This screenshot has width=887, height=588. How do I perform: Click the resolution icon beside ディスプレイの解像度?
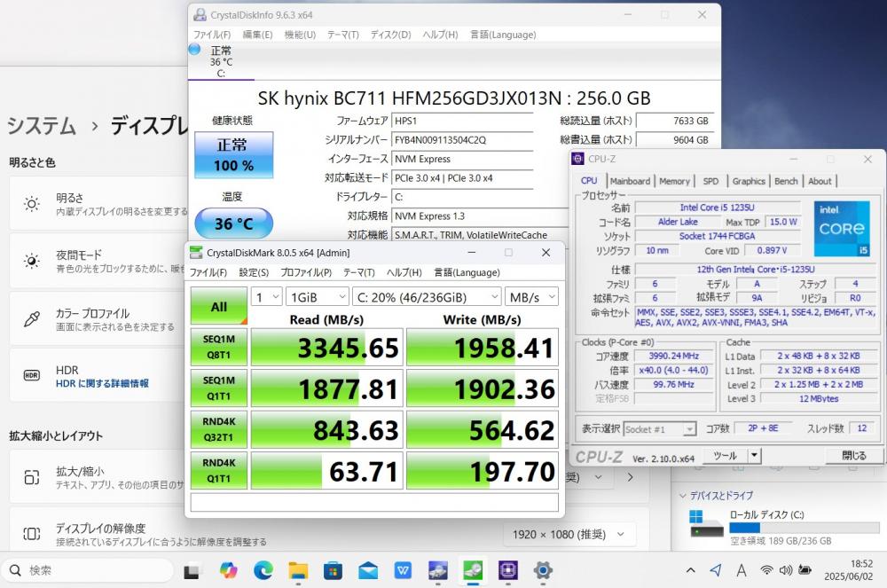click(32, 534)
